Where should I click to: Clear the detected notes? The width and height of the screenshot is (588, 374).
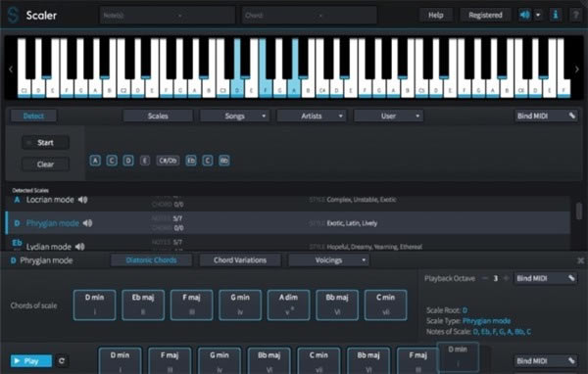coord(45,164)
